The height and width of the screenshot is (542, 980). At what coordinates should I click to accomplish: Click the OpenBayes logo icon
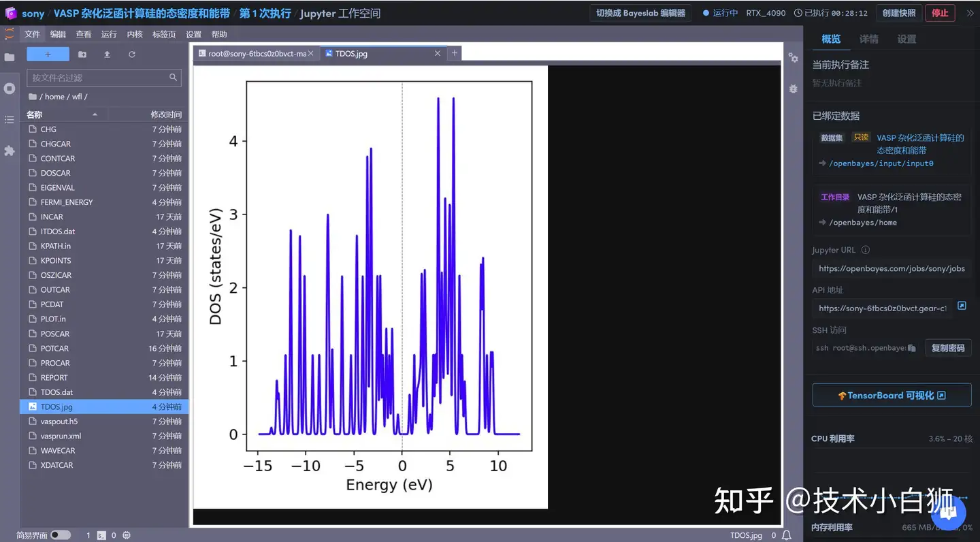(x=10, y=13)
